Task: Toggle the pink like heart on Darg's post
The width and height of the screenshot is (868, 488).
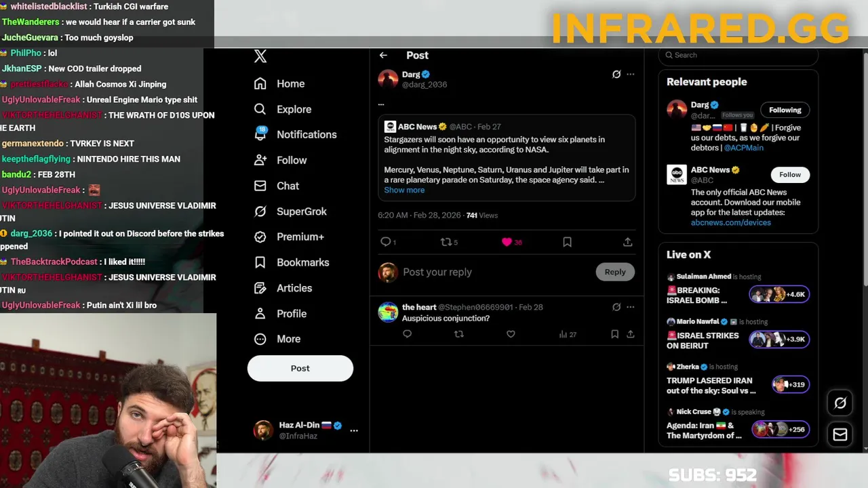Action: click(x=507, y=242)
